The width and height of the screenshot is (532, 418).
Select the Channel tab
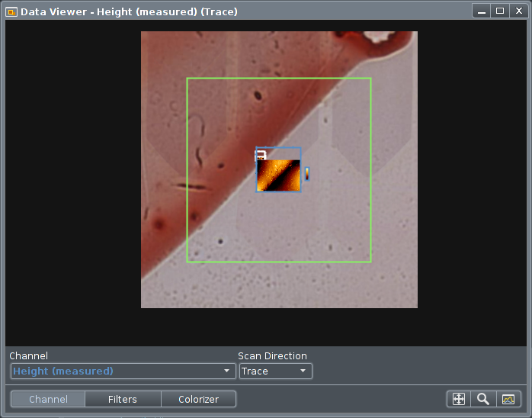[x=48, y=399]
